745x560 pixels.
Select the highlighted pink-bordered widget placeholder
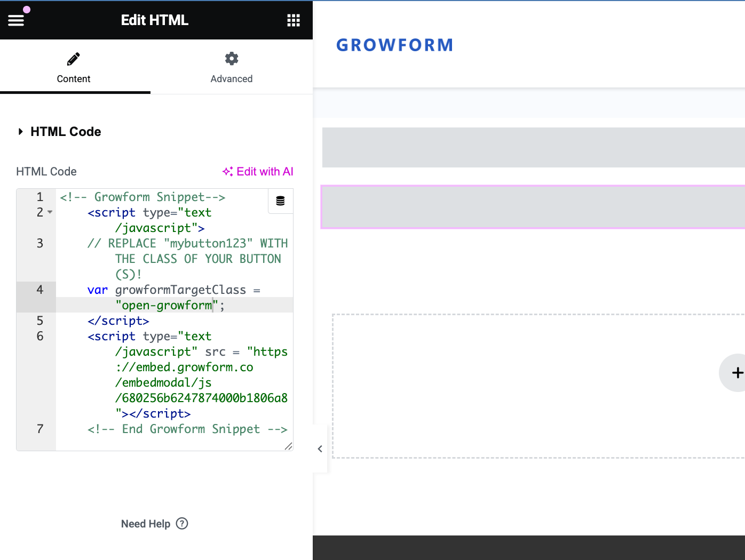click(x=533, y=207)
